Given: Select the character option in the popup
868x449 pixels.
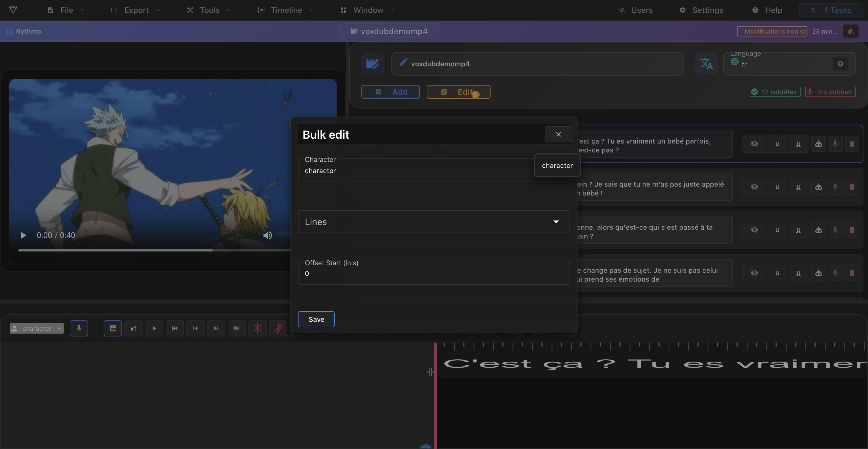Looking at the screenshot, I should click(x=557, y=166).
